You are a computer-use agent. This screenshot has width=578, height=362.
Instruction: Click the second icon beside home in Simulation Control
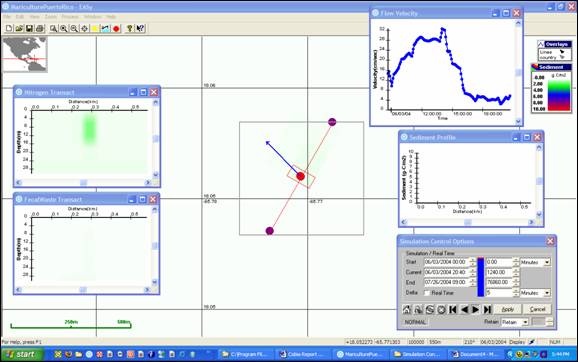(x=418, y=309)
